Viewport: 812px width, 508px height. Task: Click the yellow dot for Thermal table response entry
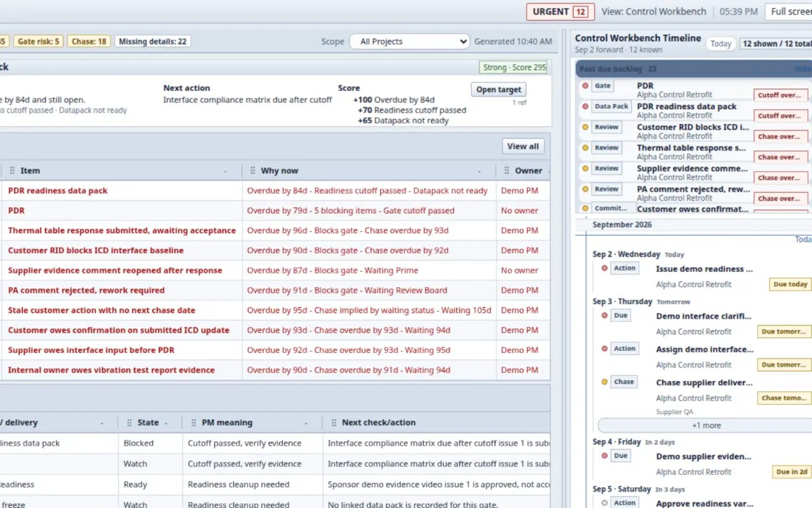[585, 148]
